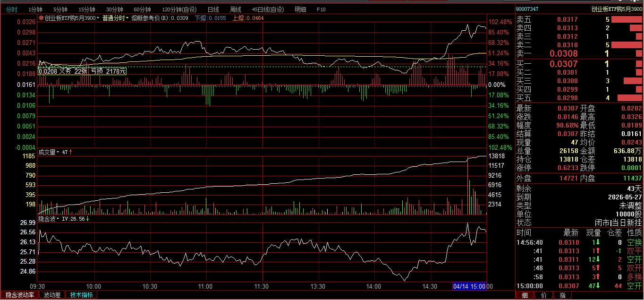Switch bottom panel to 波动差 tab
Screen dimensions: 644x300
tap(52, 295)
